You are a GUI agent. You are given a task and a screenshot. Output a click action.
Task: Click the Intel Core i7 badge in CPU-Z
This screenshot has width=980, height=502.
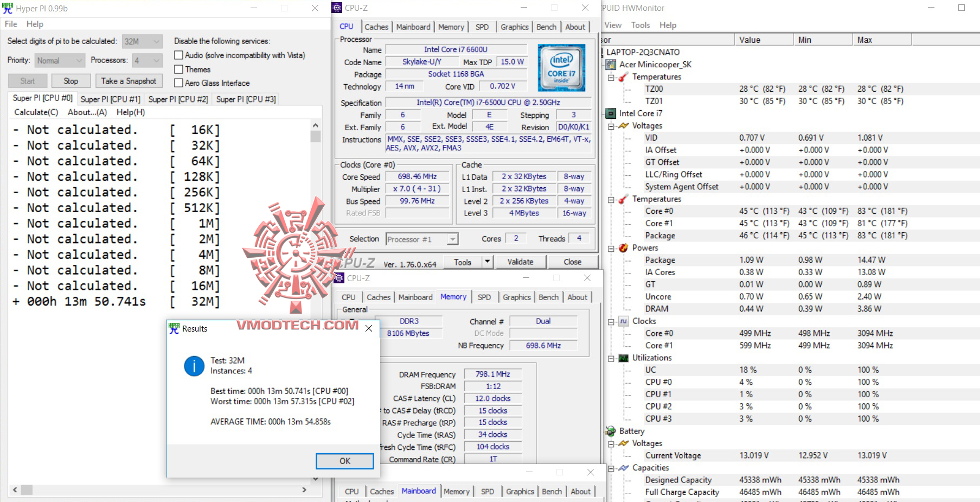pyautogui.click(x=562, y=67)
